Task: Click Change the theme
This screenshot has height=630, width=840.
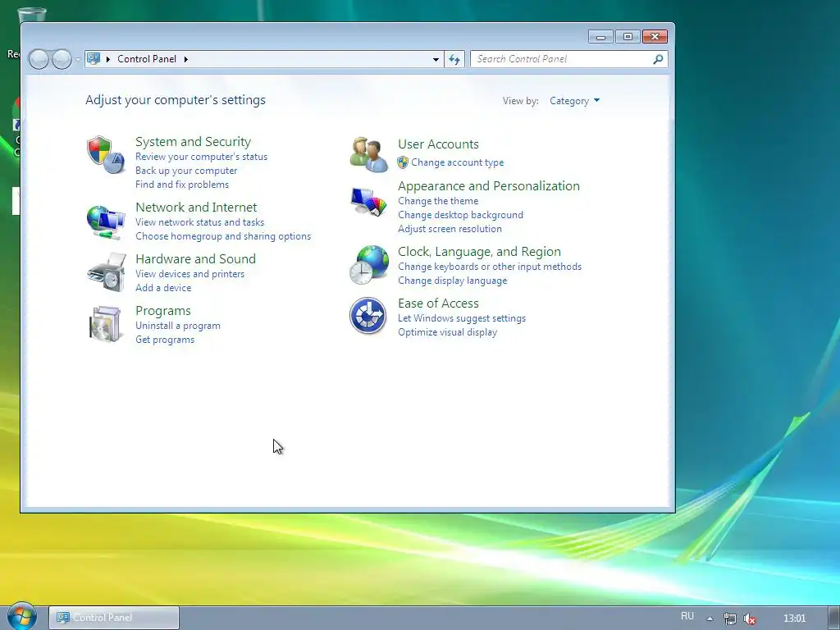Action: [438, 201]
